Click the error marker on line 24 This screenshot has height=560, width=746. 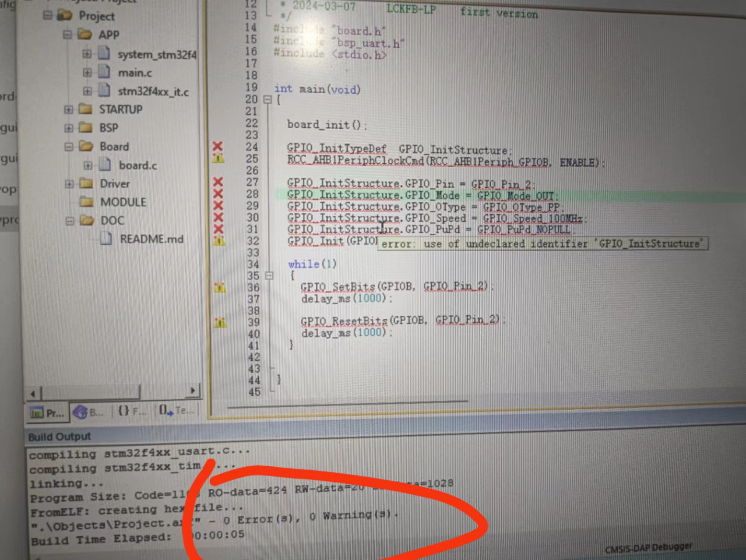(218, 146)
